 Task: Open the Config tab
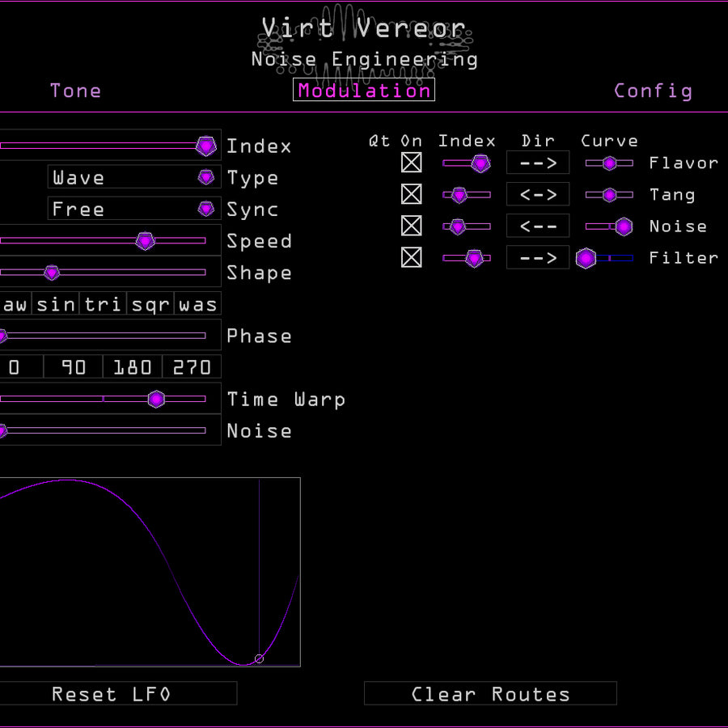coord(653,91)
